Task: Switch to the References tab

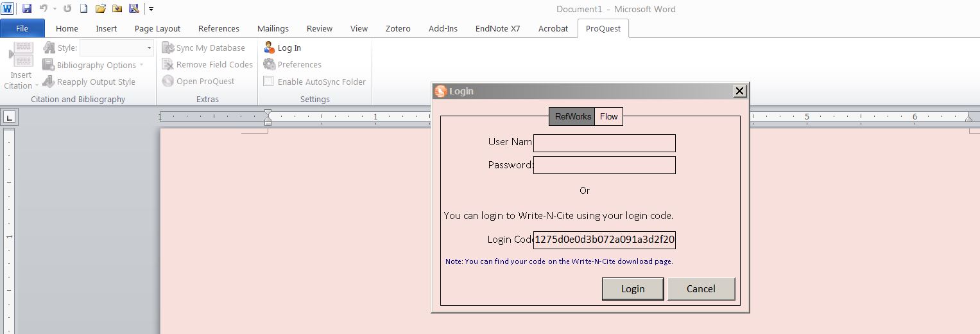Action: (x=219, y=28)
